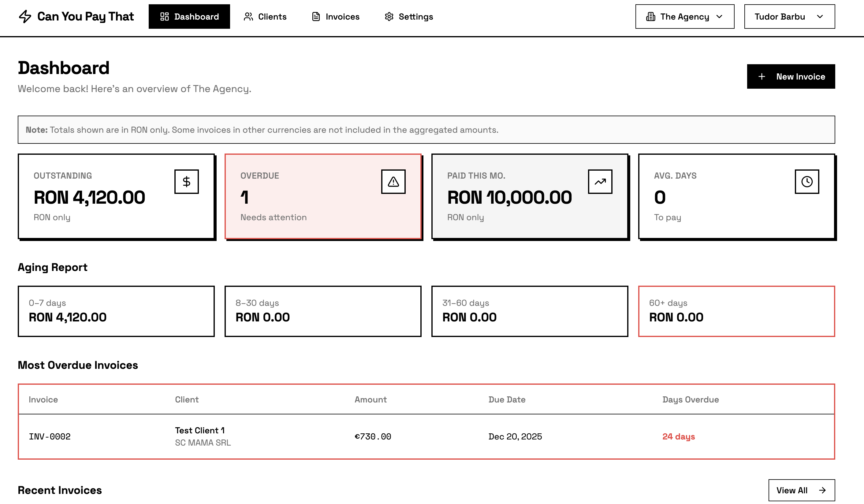
Task: Click the dashboard grid icon in the navbar
Action: tap(164, 16)
